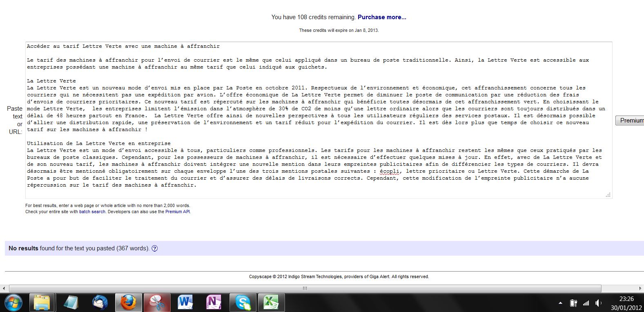Open the Notepad taskbar icon
Screen dimensions: 644x312
(x=71, y=303)
